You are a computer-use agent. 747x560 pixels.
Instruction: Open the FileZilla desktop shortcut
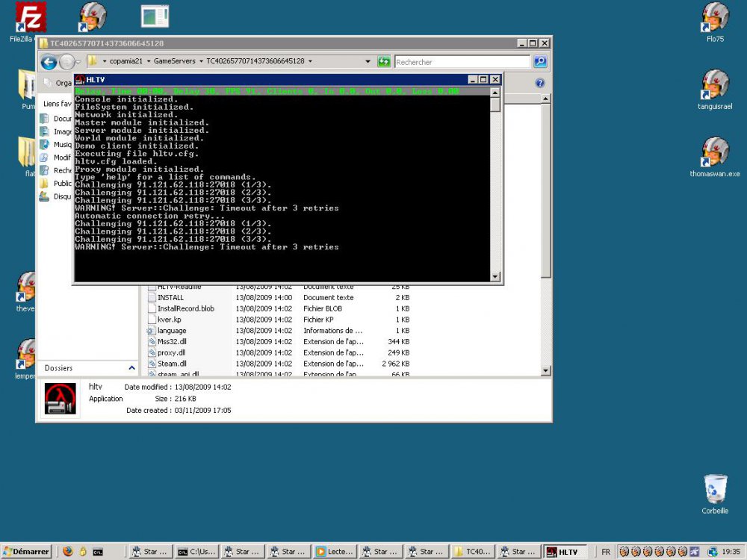(x=29, y=16)
